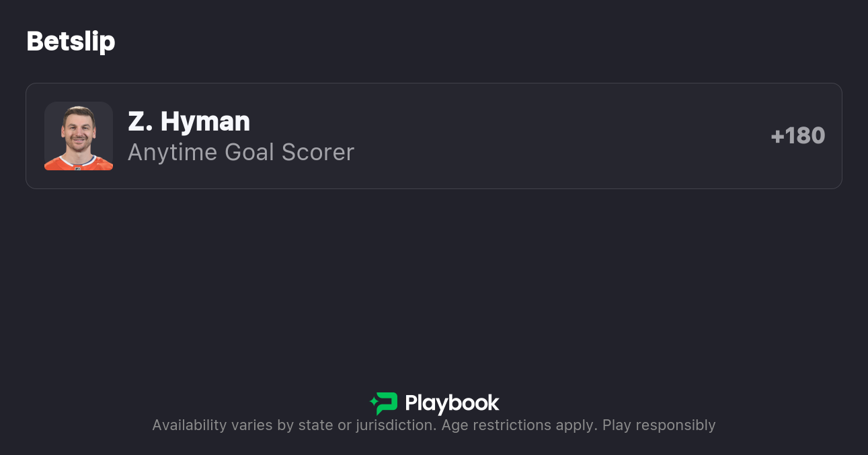Click the "Age restrictions apply" text

[519, 425]
